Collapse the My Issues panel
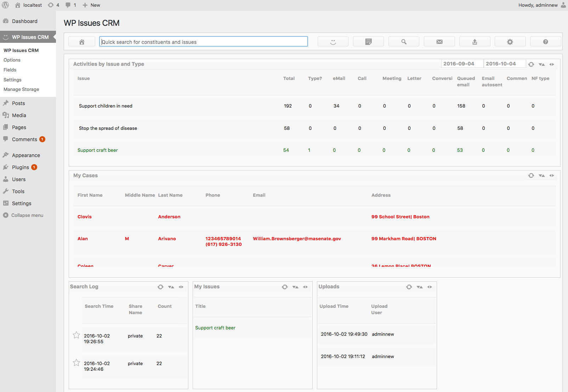 [295, 287]
